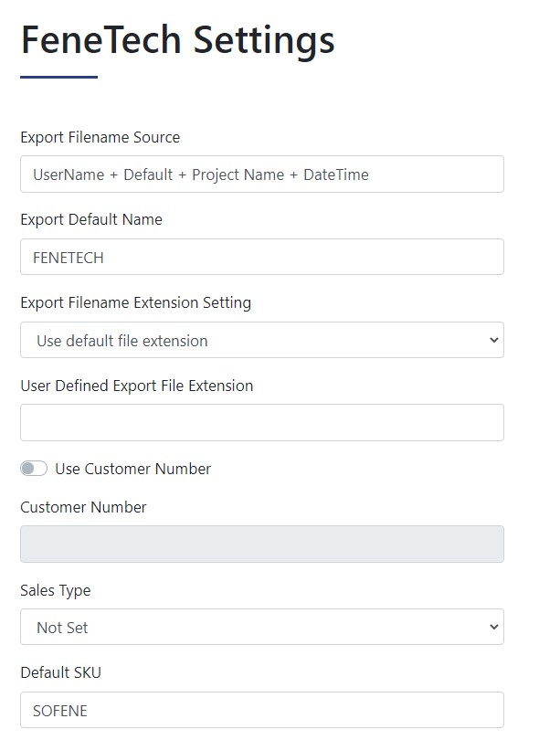The height and width of the screenshot is (740, 560).
Task: Open the Sales Type dropdown showing Not Set
Action: (262, 628)
